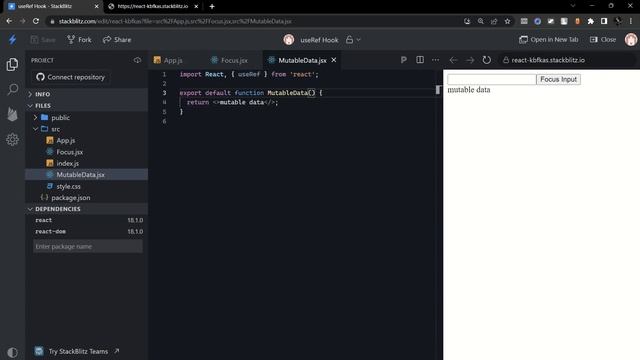Go forward in the preview pane

coord(470,60)
